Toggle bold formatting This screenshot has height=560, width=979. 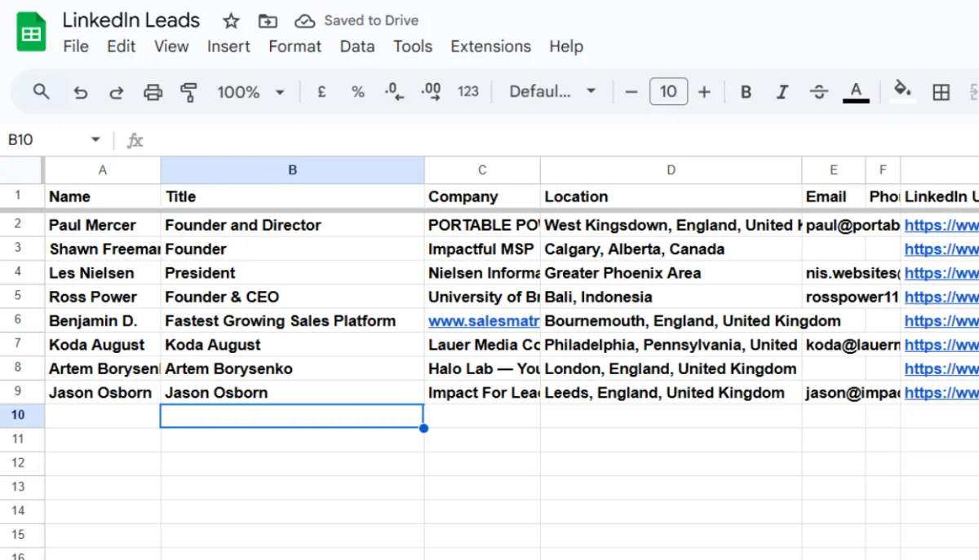pyautogui.click(x=746, y=92)
